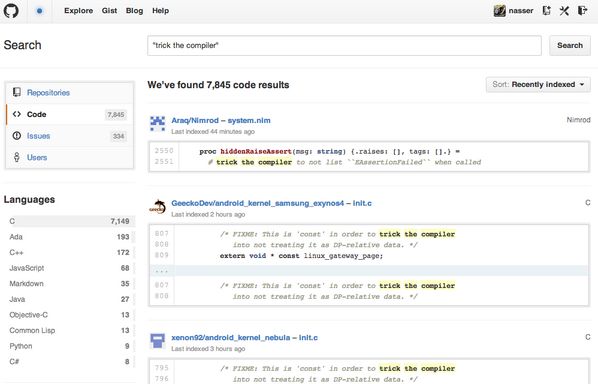Open the Araq user avatar

pyautogui.click(x=158, y=124)
